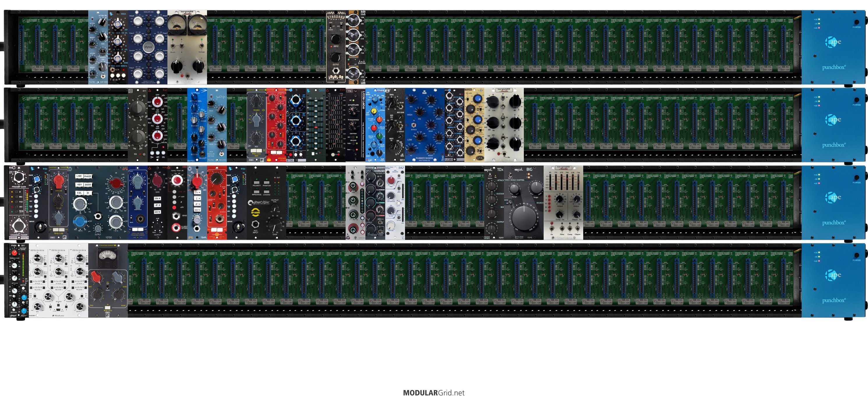
Task: Click the HF knob on the BT50
Action: click(296, 100)
